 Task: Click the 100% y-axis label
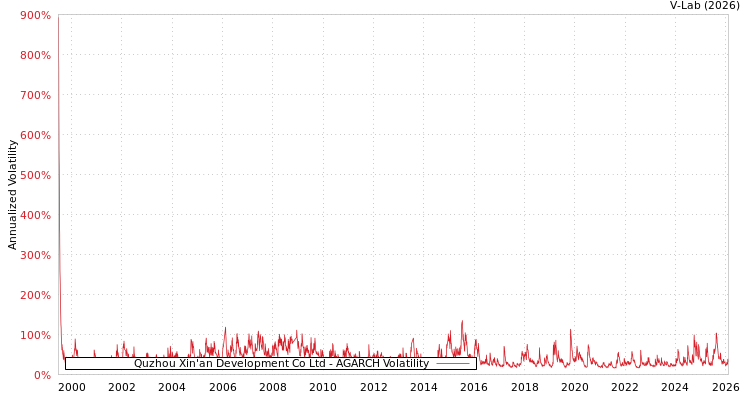coord(35,335)
